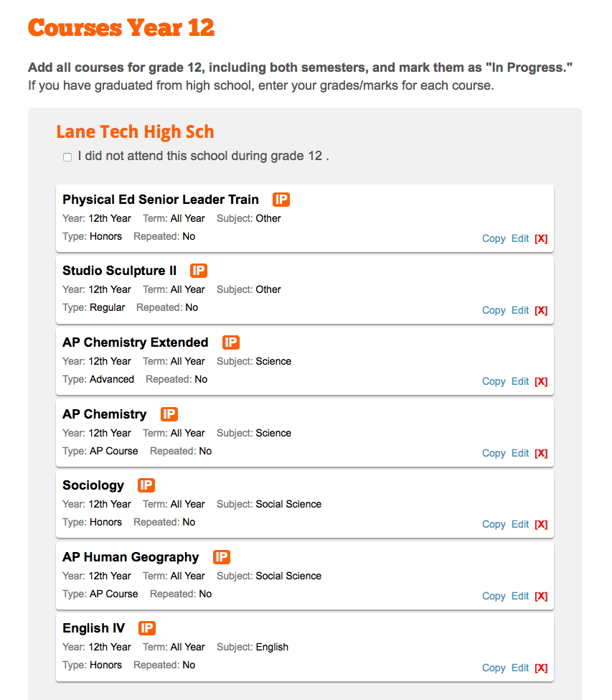Remove English IV using the red X
Screen dimensions: 612x700
point(541,668)
